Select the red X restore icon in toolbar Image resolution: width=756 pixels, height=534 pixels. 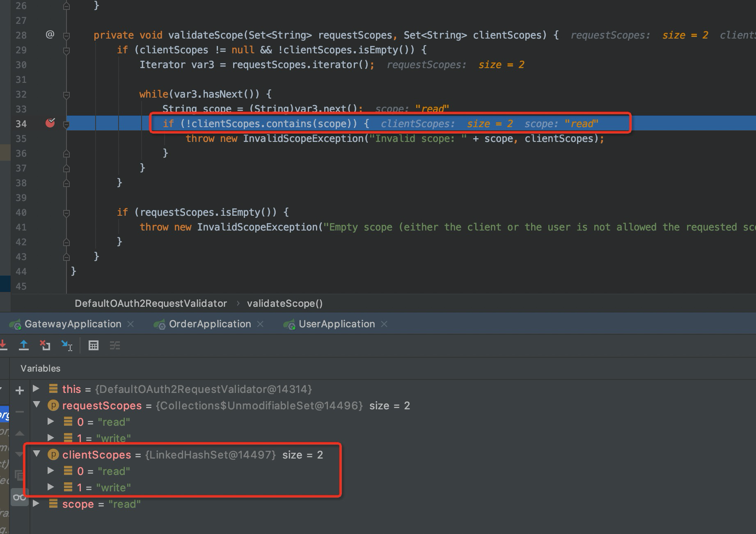(45, 345)
